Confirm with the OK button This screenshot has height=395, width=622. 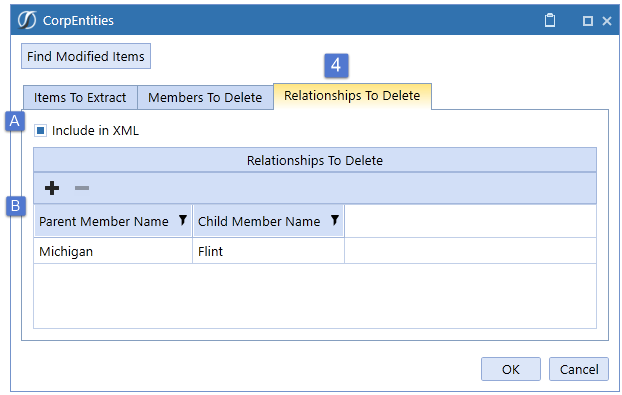511,369
